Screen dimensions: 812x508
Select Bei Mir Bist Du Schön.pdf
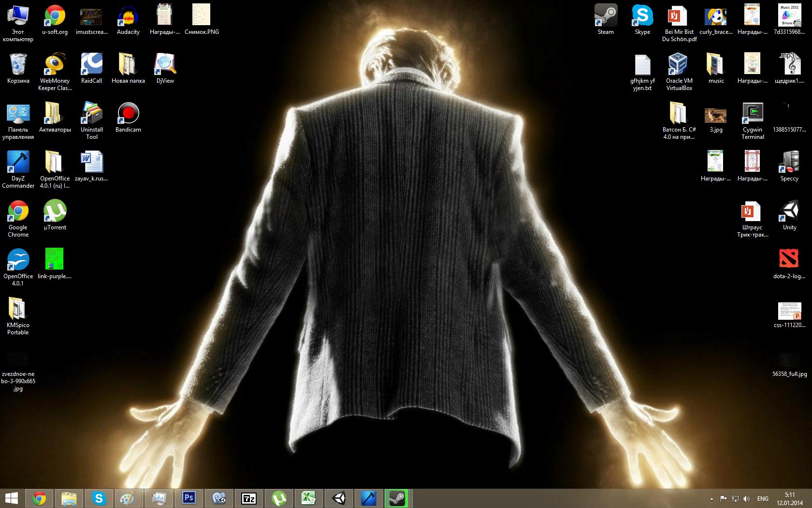tap(679, 23)
